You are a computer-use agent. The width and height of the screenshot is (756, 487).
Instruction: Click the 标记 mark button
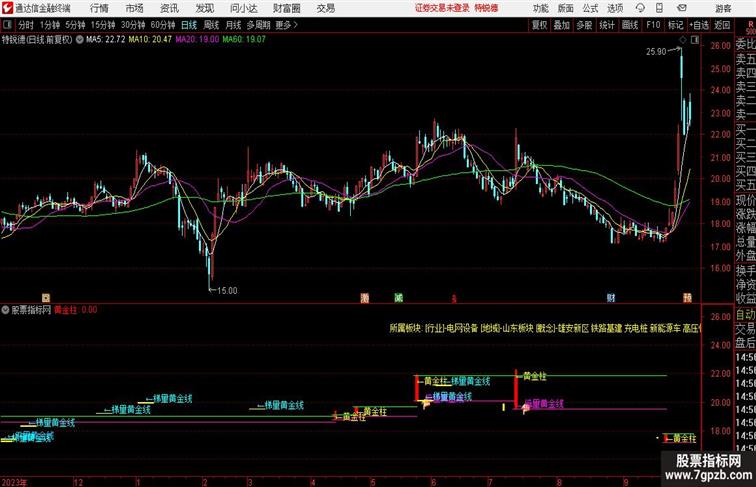675,25
